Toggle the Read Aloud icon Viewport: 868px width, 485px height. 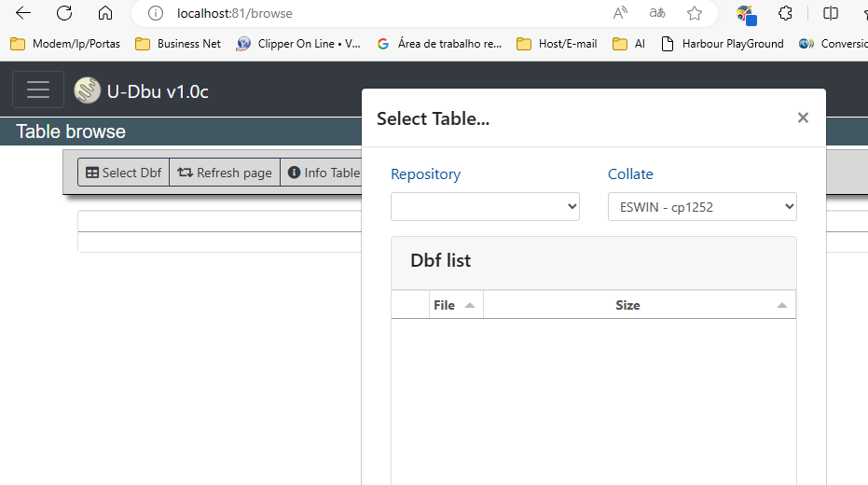pyautogui.click(x=620, y=13)
